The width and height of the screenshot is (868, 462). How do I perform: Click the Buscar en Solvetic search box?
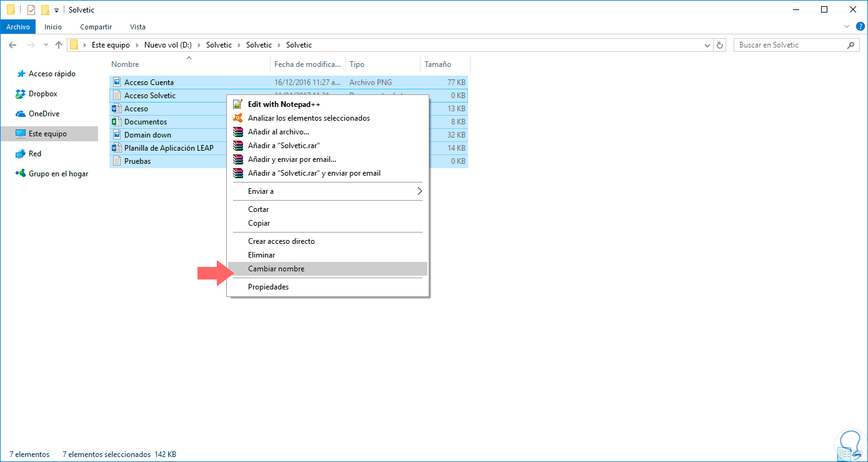(x=796, y=45)
